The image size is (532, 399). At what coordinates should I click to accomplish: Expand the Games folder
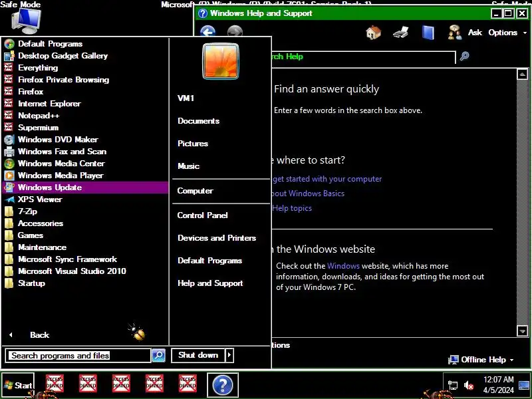pyautogui.click(x=85, y=235)
